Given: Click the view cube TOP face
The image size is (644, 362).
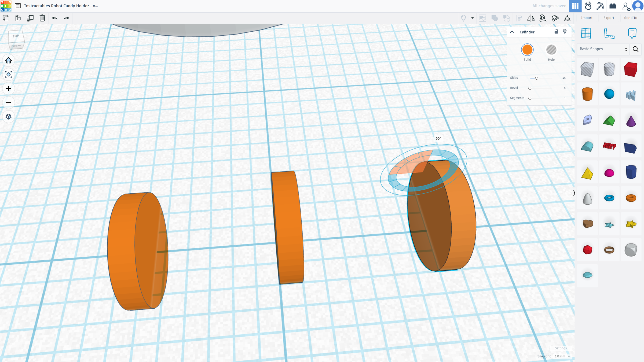Looking at the screenshot, I should tap(16, 36).
